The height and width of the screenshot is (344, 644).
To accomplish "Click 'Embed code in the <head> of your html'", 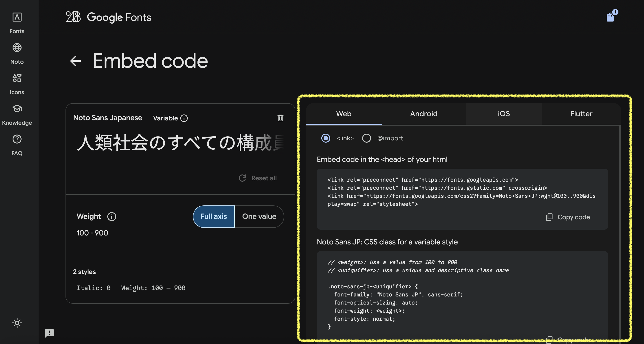I will tap(382, 159).
